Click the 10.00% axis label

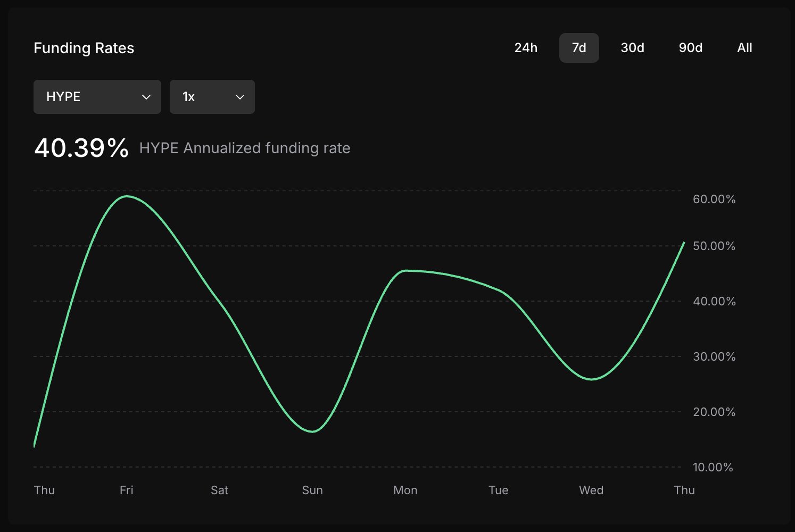(x=713, y=467)
